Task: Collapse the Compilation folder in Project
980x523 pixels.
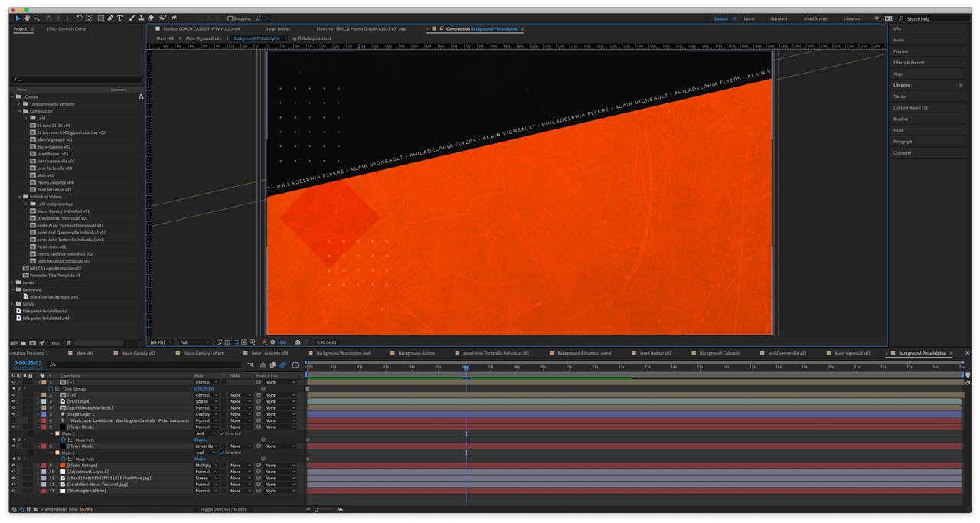Action: click(20, 111)
